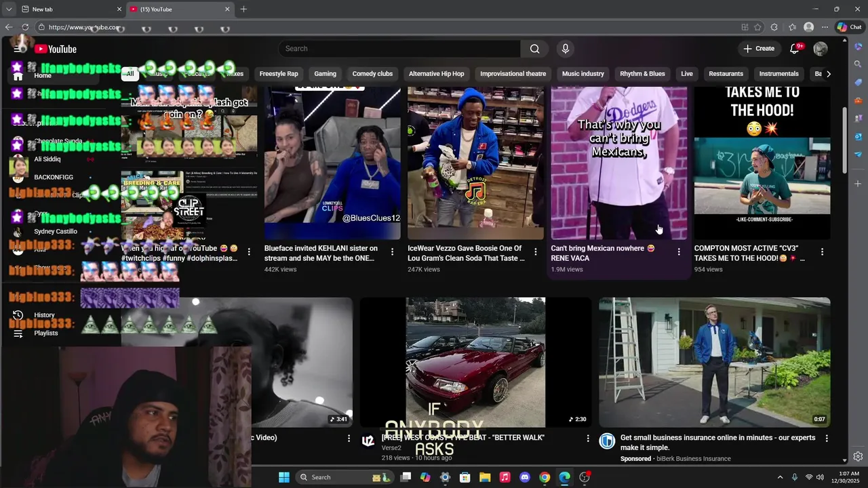Select the Live chip
Screen dimensions: 868x488
[687, 74]
